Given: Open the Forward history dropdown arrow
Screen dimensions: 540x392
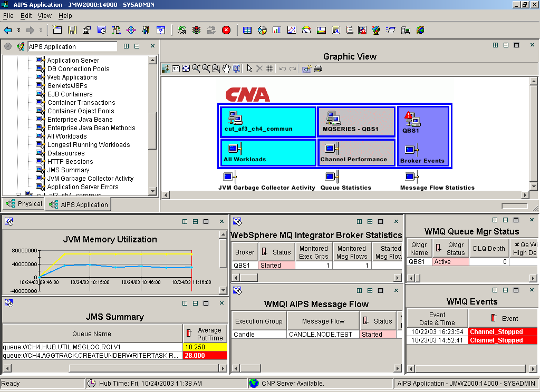Looking at the screenshot, I should click(x=41, y=30).
